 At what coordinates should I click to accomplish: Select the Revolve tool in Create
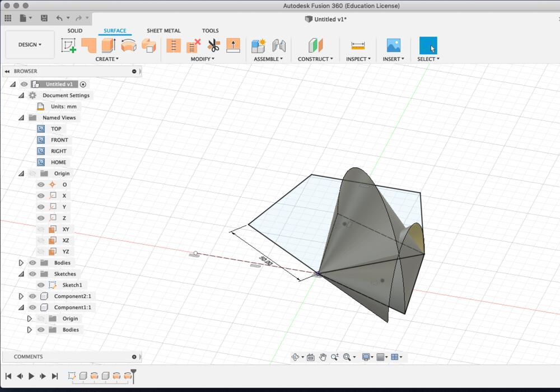coord(128,45)
